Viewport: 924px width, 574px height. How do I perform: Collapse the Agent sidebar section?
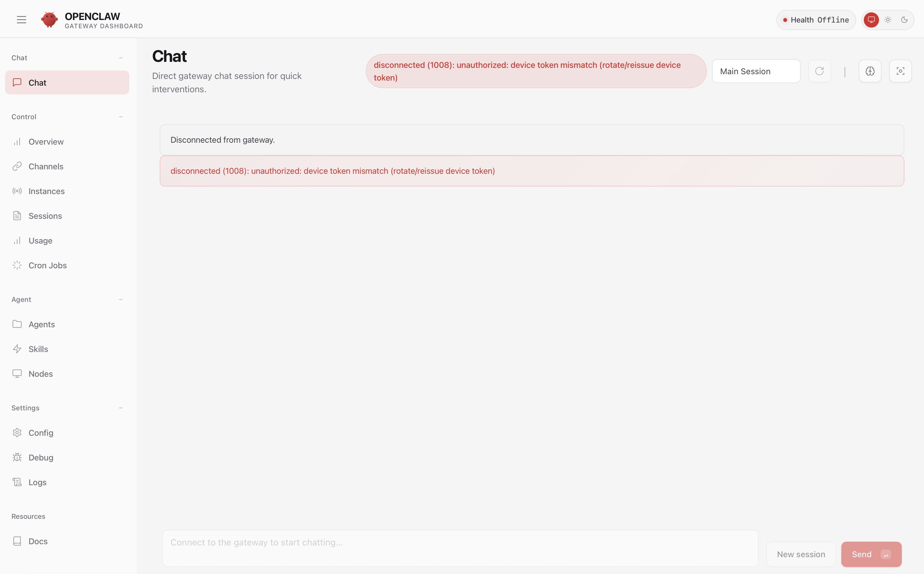pos(121,300)
